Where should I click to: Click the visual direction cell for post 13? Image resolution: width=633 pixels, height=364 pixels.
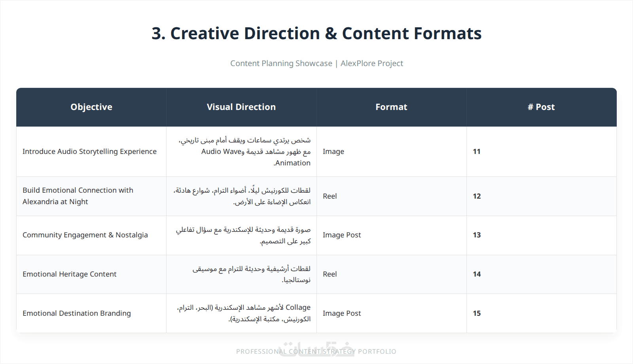(x=241, y=235)
